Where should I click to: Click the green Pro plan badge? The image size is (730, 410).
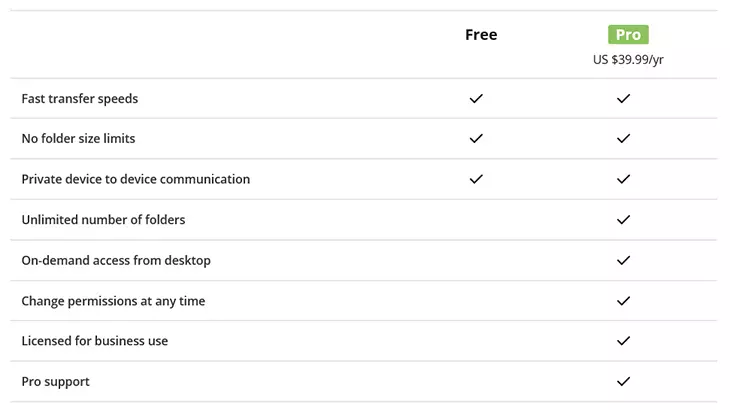(628, 34)
